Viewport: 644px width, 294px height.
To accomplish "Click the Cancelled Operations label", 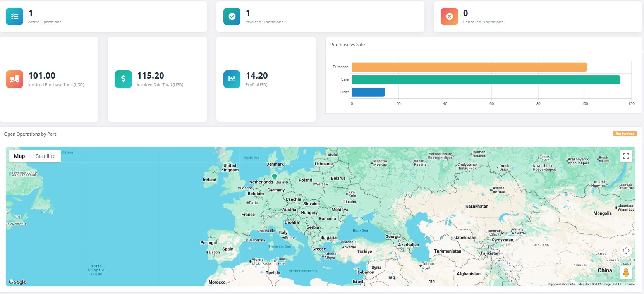I will tap(483, 22).
